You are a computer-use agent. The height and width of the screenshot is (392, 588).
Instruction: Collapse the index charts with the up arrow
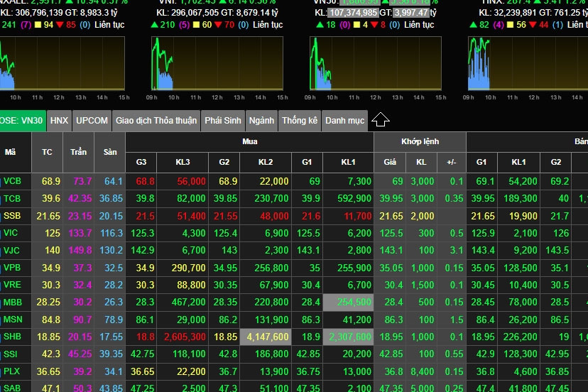coord(381,120)
